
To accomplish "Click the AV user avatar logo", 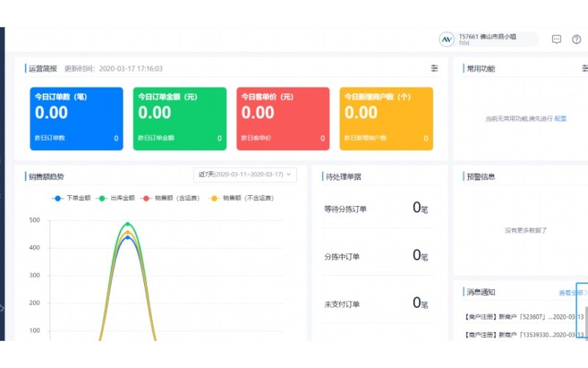I will pos(447,39).
